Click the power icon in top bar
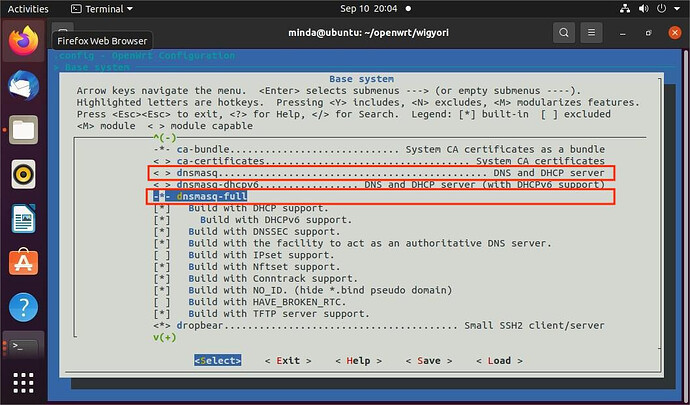Image resolution: width=690 pixels, height=405 pixels. (x=661, y=8)
